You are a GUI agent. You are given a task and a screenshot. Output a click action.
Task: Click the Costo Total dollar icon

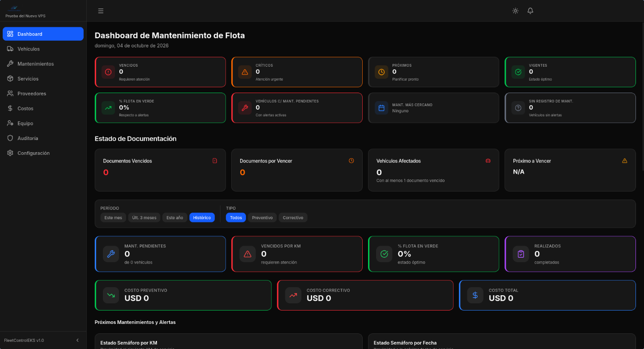pos(475,295)
